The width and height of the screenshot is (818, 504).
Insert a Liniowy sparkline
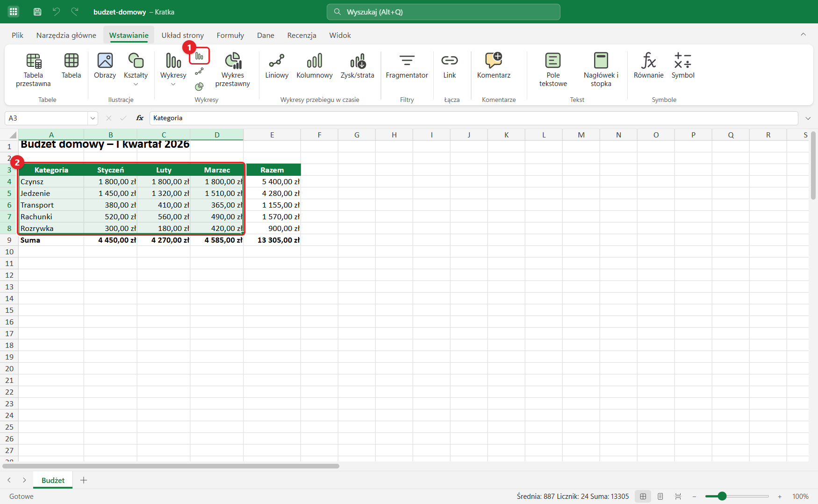point(277,65)
